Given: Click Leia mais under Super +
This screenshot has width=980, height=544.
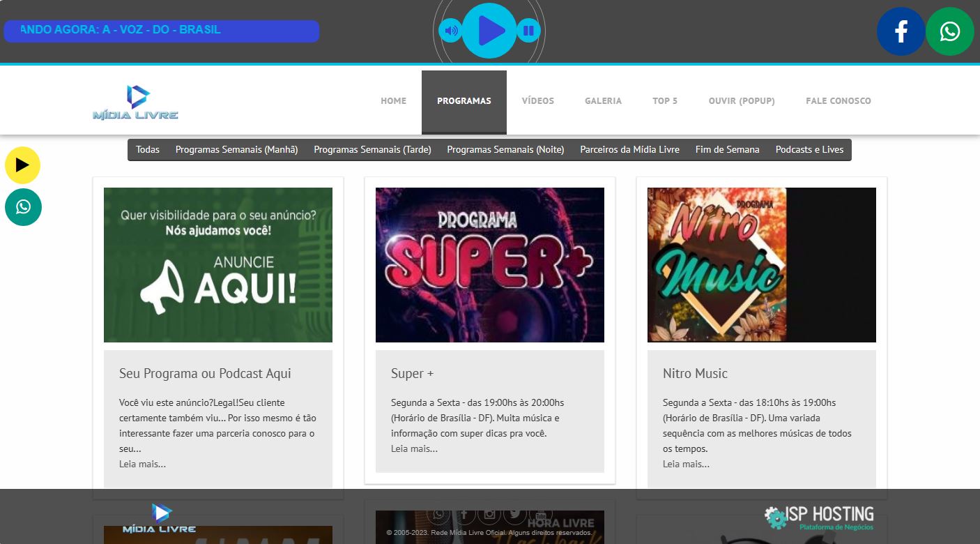Looking at the screenshot, I should [x=414, y=448].
